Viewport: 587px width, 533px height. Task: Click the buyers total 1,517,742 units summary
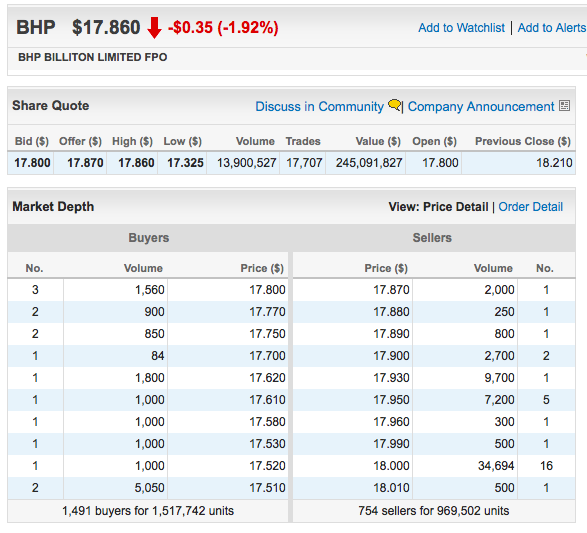tap(148, 511)
